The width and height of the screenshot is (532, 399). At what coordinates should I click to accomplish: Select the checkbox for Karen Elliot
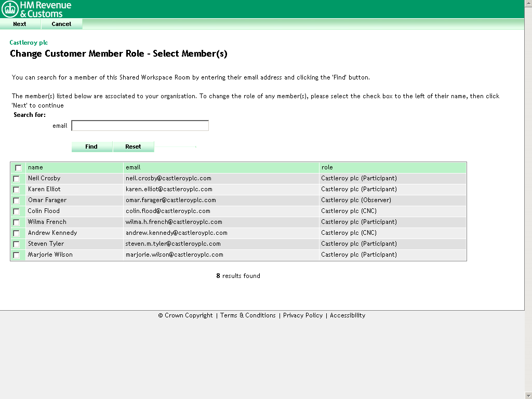click(16, 189)
